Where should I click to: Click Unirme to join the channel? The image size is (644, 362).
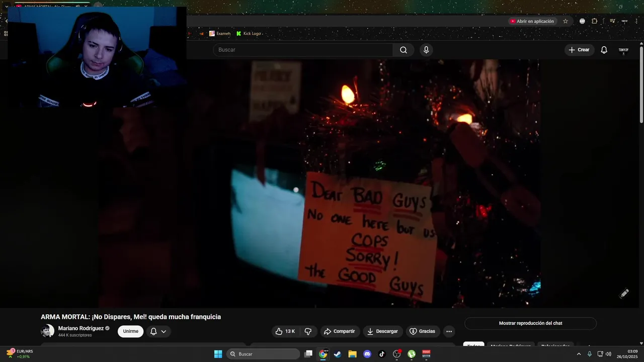131,331
